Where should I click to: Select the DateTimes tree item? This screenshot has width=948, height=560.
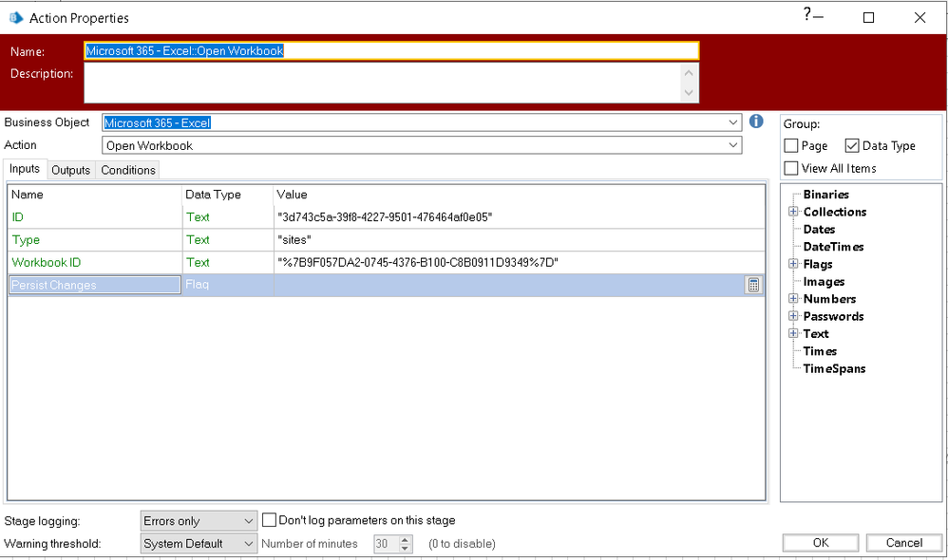[x=833, y=247]
